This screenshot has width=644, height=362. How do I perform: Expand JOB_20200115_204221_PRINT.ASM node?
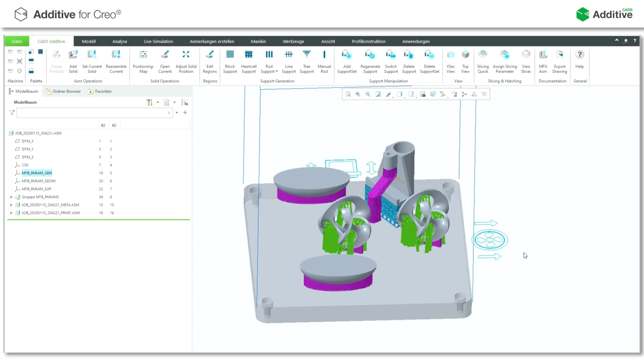pos(11,213)
